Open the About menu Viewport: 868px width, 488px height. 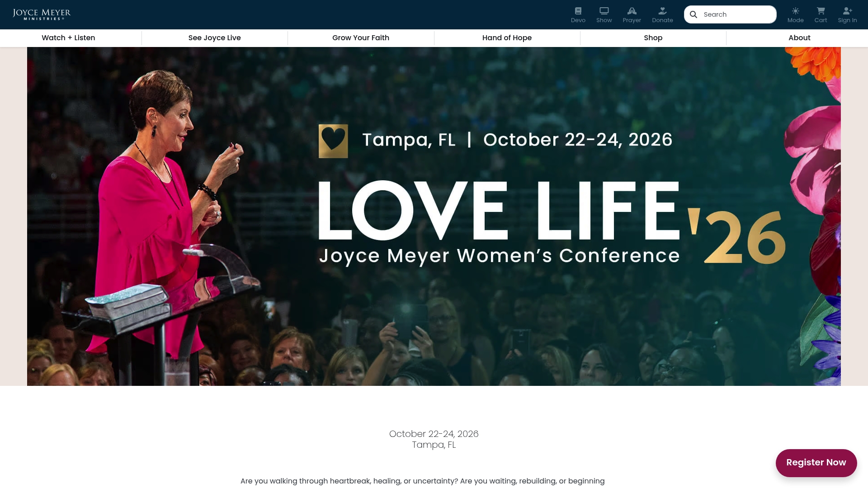coord(799,38)
